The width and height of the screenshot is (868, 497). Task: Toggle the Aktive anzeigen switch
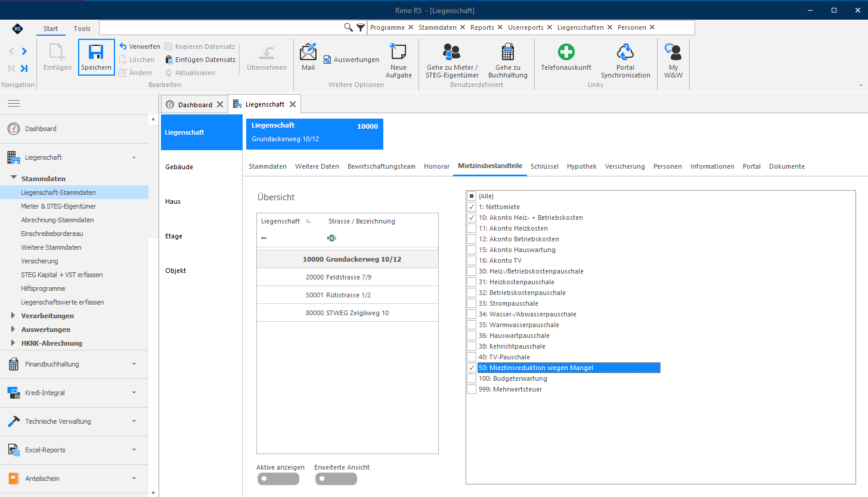pyautogui.click(x=278, y=479)
